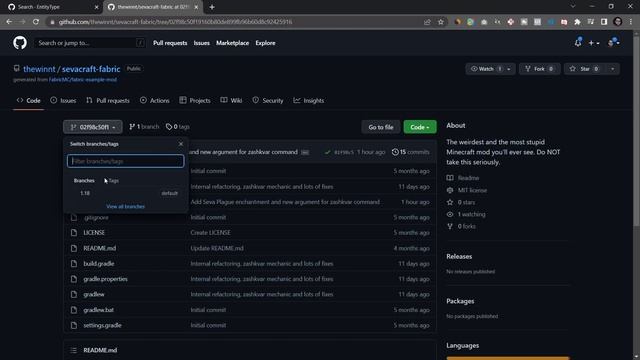Screen dimensions: 640x360
Task: Open the LICENSE file
Action: [94, 233]
